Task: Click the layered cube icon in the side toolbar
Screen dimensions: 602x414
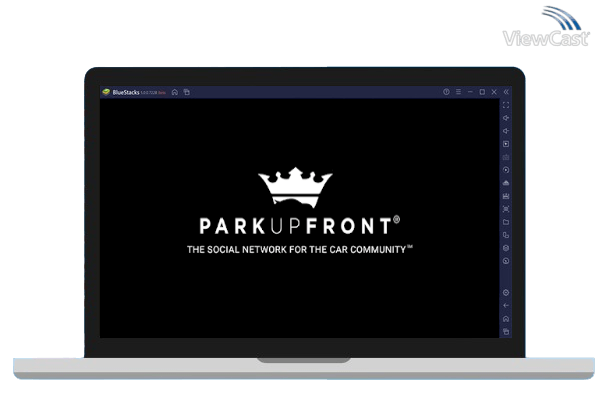Action: click(x=506, y=248)
